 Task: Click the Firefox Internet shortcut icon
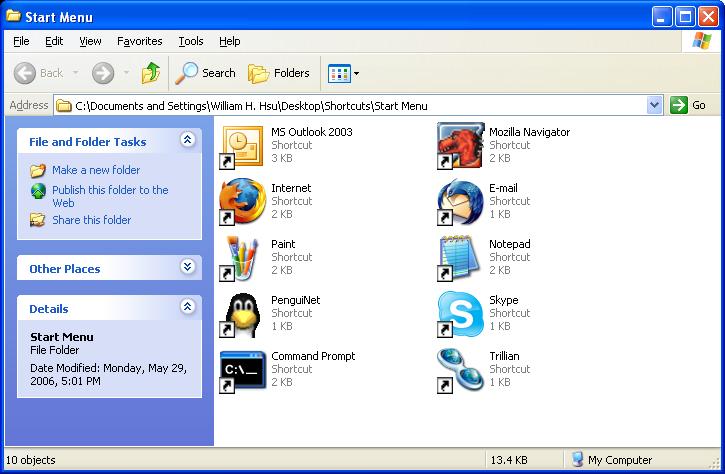[241, 202]
